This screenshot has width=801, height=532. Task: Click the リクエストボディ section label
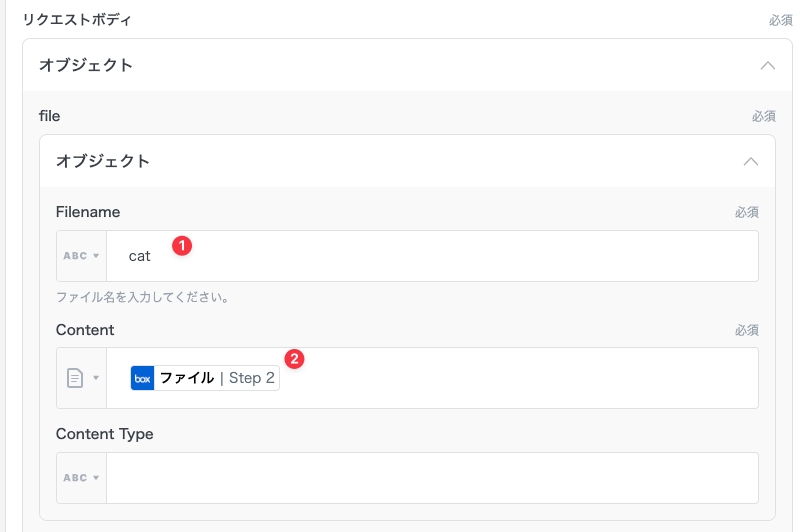click(x=77, y=19)
